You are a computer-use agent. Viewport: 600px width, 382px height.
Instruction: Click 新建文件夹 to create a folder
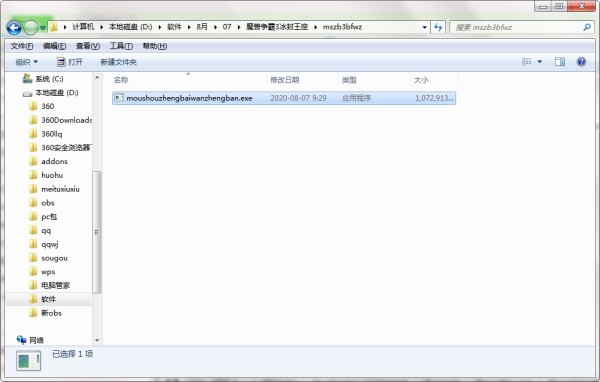(x=118, y=62)
